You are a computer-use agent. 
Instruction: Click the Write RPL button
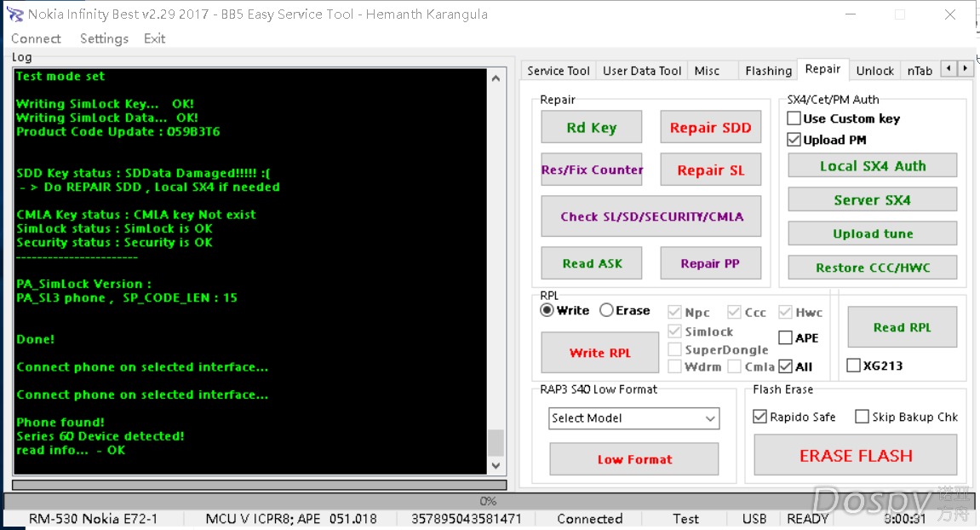[x=600, y=353]
